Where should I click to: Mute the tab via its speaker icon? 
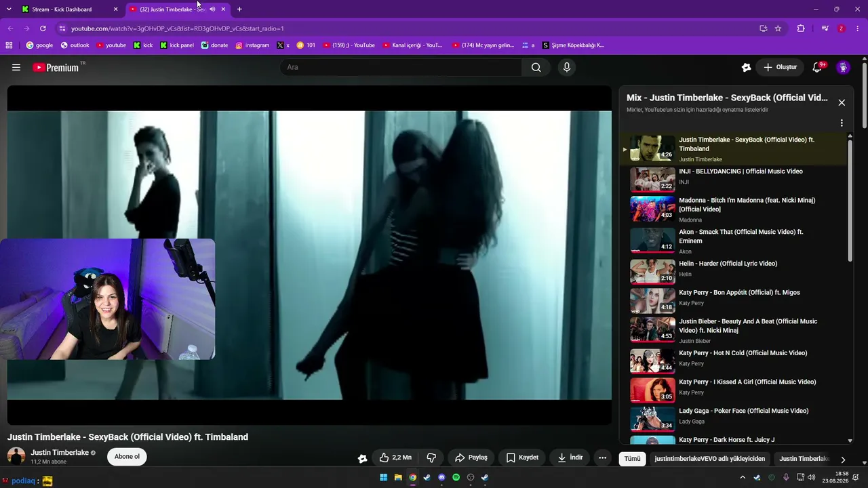[212, 9]
